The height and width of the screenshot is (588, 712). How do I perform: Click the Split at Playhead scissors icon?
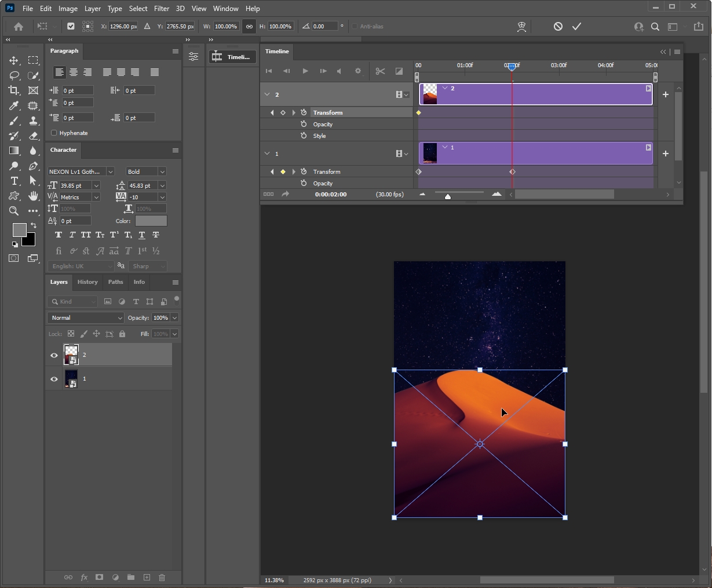click(x=380, y=71)
